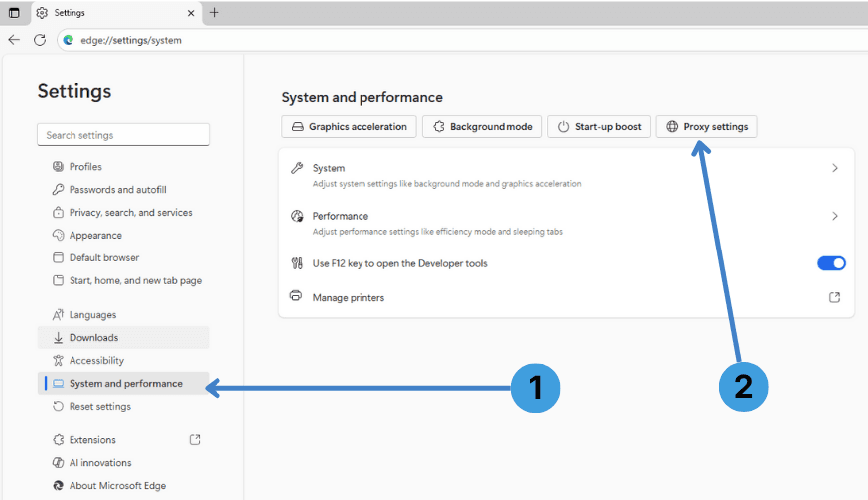Click the gauge icon beside Performance
868x500 pixels.
pyautogui.click(x=297, y=216)
